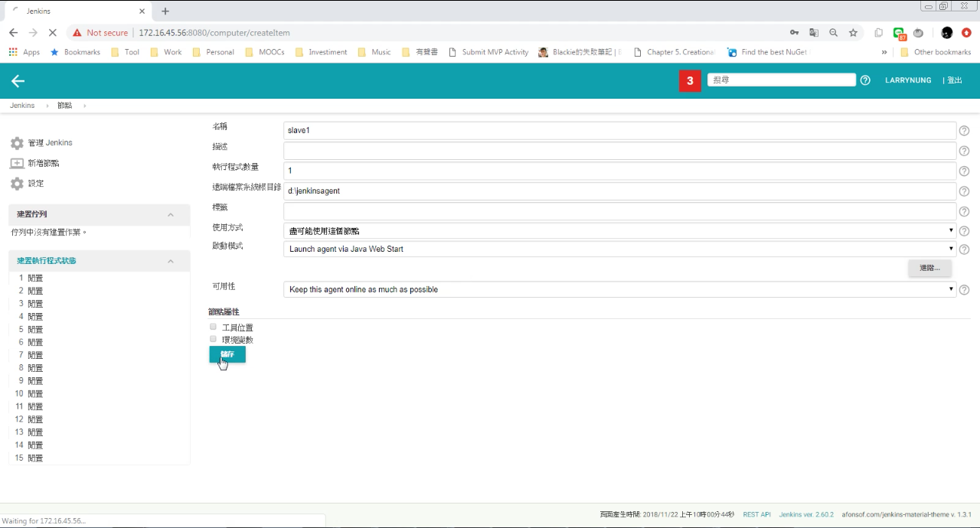Click the 登出 logout link
Viewport: 980px width, 528px height.
tap(954, 80)
